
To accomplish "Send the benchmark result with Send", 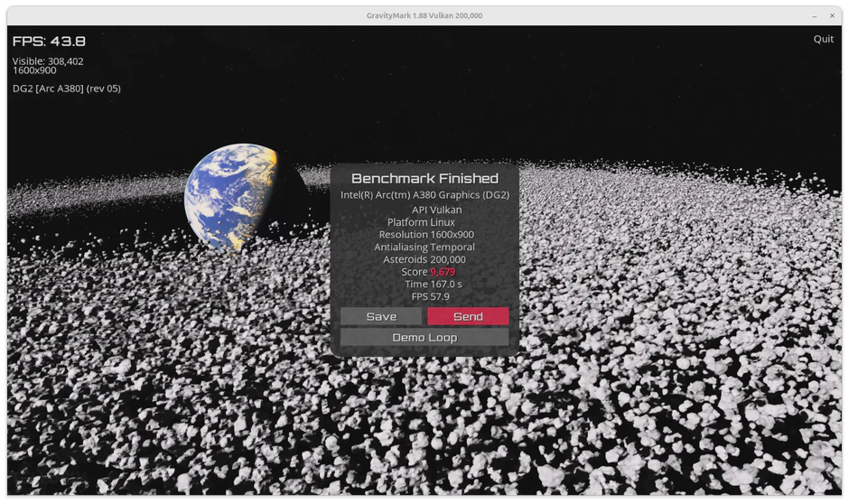I will point(468,316).
